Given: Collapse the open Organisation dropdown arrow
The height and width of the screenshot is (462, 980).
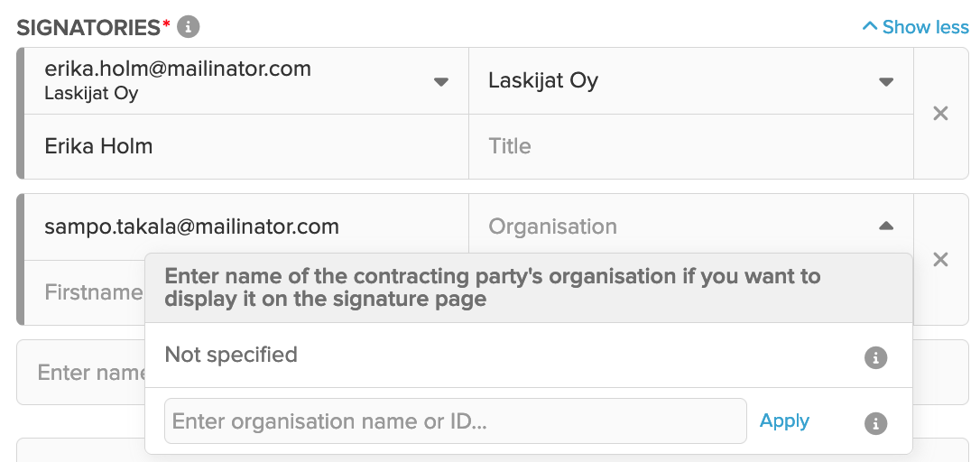Looking at the screenshot, I should click(x=886, y=226).
